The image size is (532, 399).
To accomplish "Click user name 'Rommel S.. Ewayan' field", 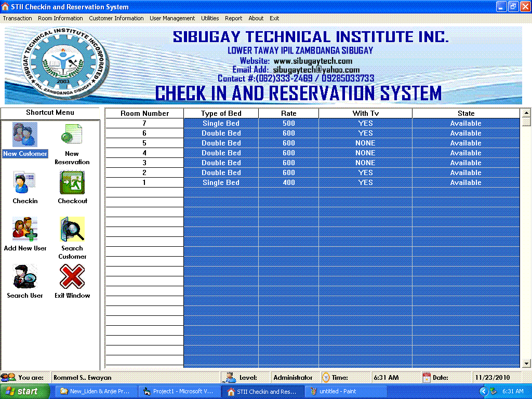I will [x=135, y=377].
